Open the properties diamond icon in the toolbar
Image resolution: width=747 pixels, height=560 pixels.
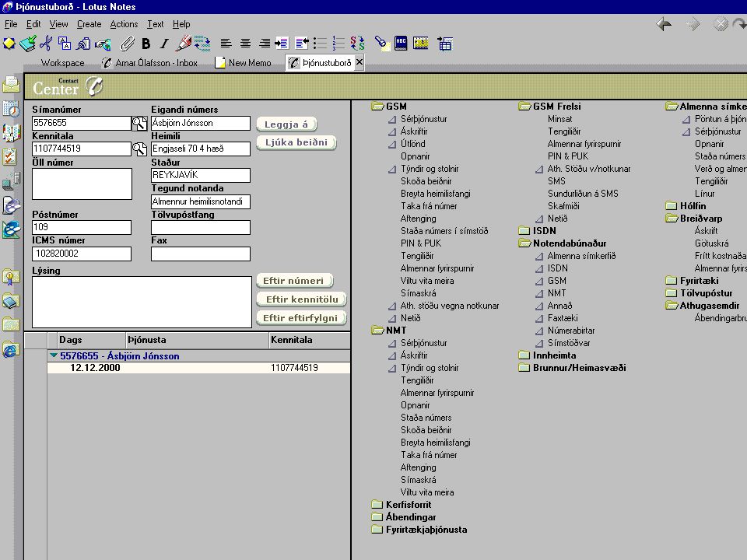pos(9,44)
